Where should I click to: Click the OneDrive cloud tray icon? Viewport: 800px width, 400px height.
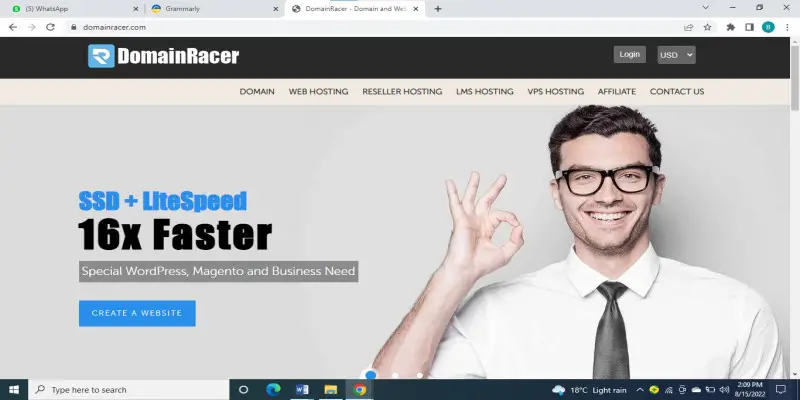click(x=696, y=390)
